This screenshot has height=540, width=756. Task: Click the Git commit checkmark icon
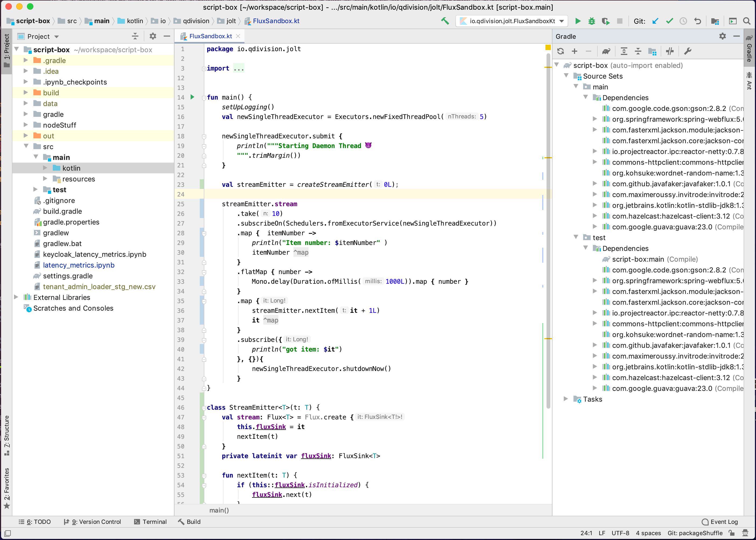tap(669, 21)
